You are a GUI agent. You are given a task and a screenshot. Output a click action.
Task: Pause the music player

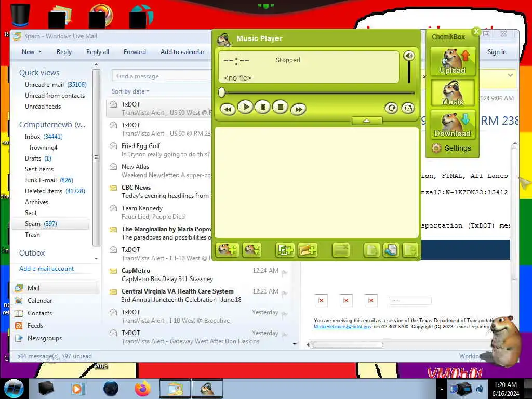pos(262,107)
